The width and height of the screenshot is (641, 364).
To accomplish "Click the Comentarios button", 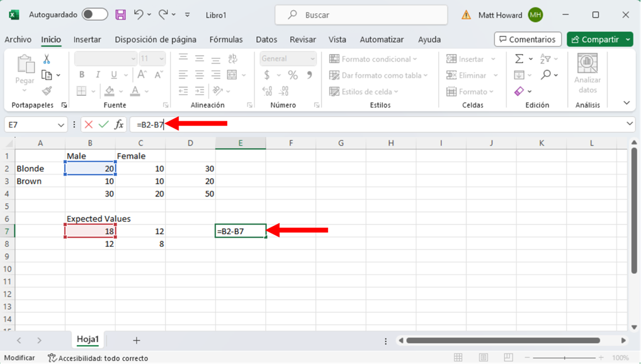I will tap(528, 40).
